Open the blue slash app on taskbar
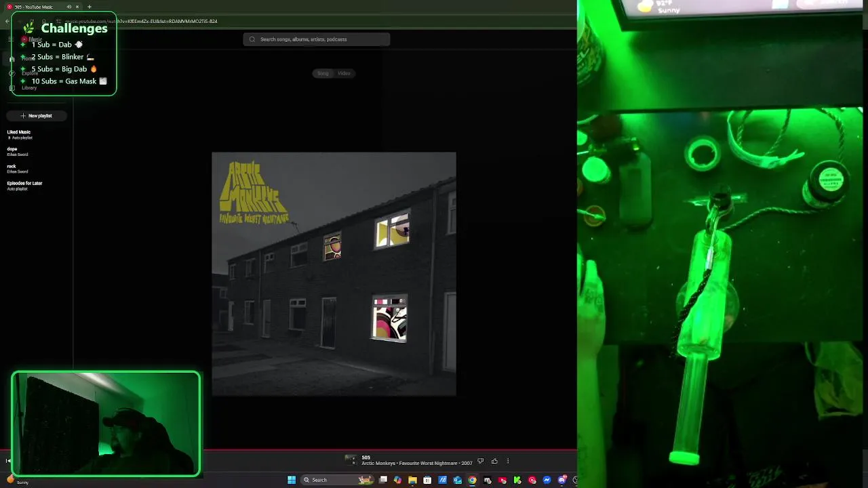868x488 pixels. [443, 480]
